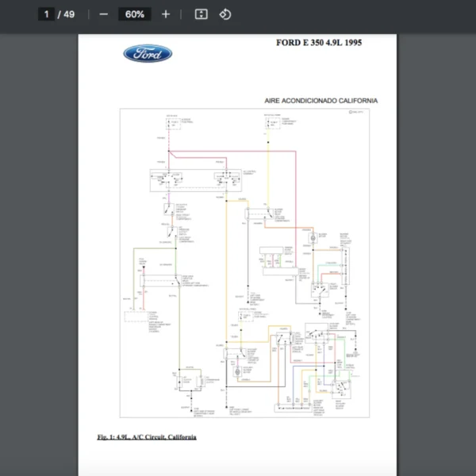Viewport: 476px width, 476px height.
Task: Click the zoom out minus button
Action: tap(103, 14)
